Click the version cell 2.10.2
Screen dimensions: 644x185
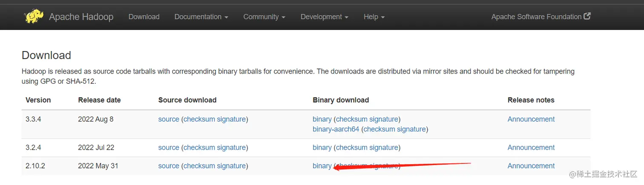coord(35,166)
